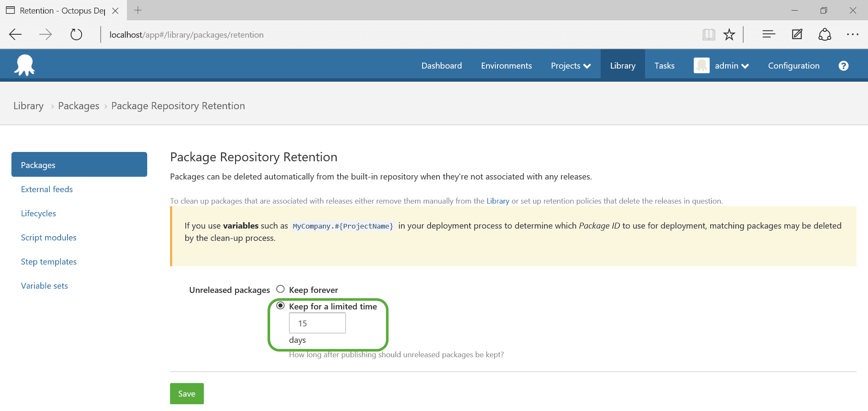Open a new browser tab
Screen dimensions: 868x411
click(138, 10)
